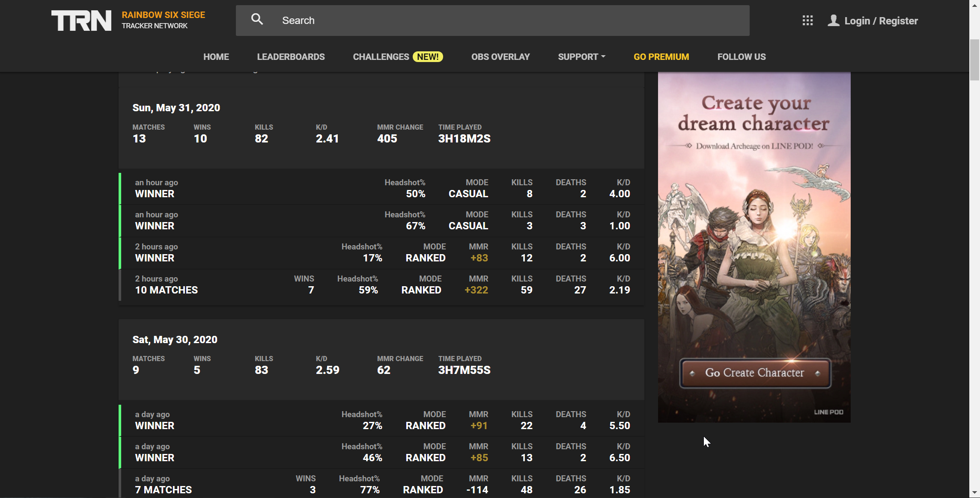Click Login / Register link

click(881, 21)
